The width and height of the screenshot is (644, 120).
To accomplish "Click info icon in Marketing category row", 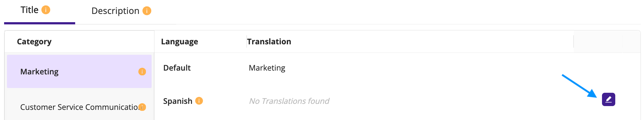I will 142,72.
